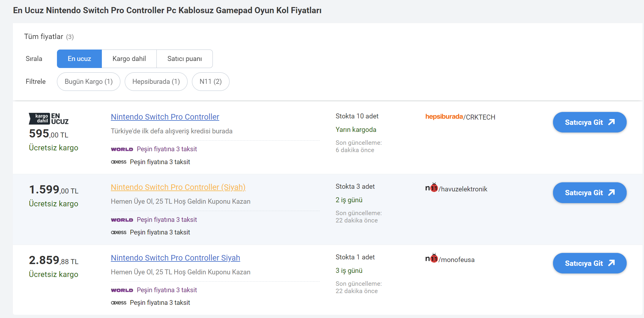Toggle the Hepsiburada (1) filter
The image size is (644, 318).
[x=156, y=81]
